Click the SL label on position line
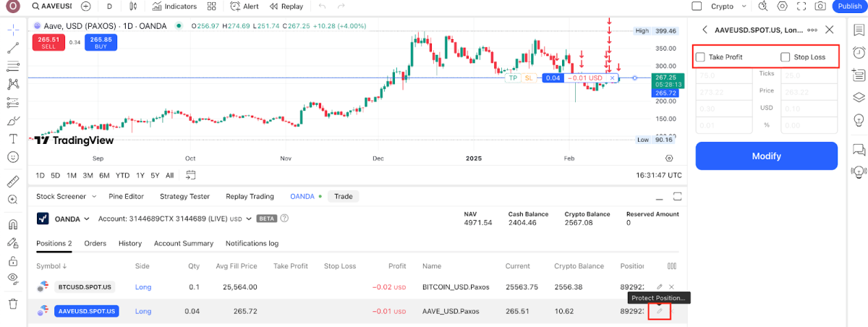 tap(528, 77)
